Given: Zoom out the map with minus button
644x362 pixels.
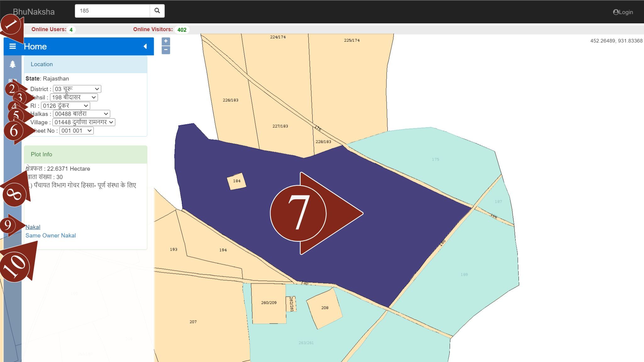Looking at the screenshot, I should [x=166, y=50].
